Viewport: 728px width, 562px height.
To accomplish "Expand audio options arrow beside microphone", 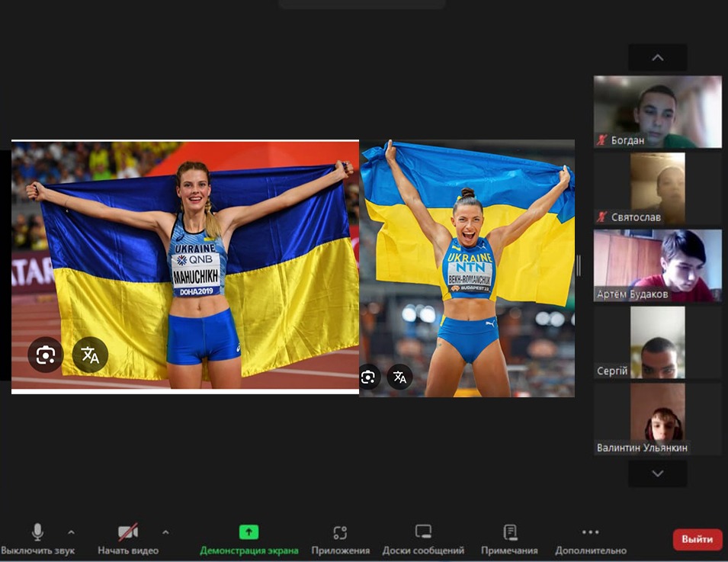I will pyautogui.click(x=71, y=532).
